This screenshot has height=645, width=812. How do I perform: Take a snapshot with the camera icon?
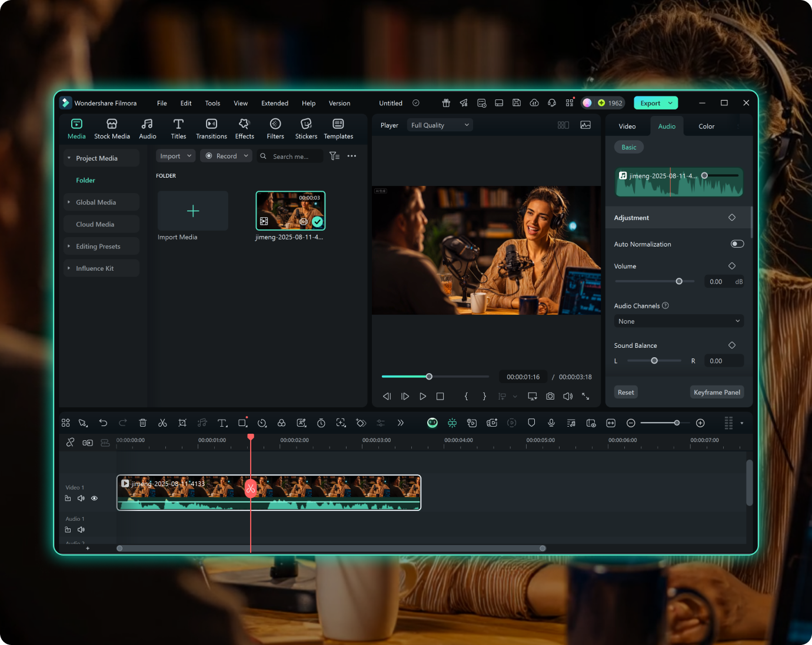(x=550, y=396)
